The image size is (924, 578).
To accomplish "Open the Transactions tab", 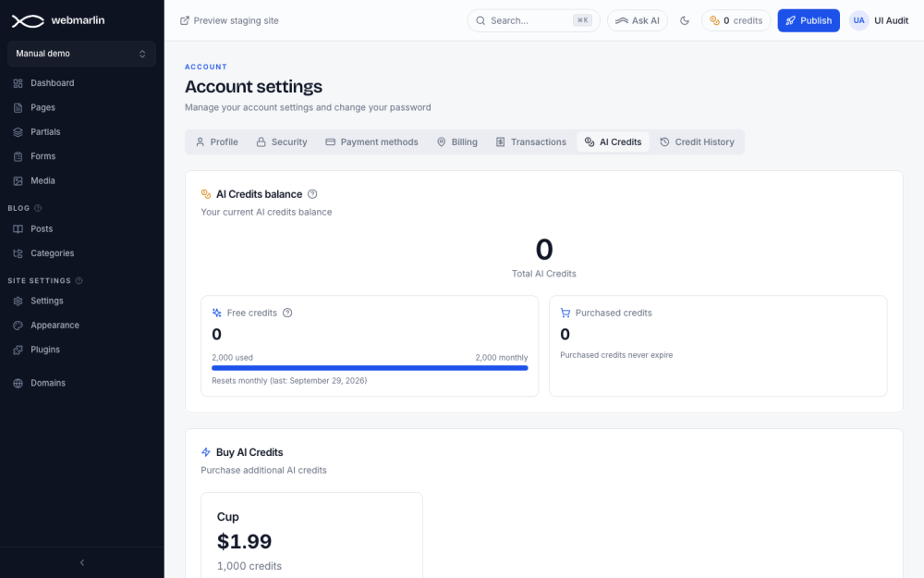I will 531,142.
